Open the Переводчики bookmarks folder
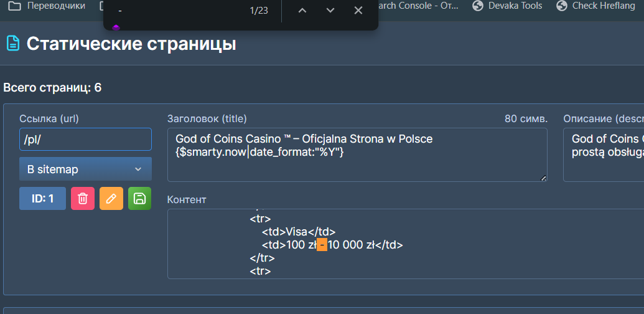This screenshot has height=314, width=644. [47, 6]
